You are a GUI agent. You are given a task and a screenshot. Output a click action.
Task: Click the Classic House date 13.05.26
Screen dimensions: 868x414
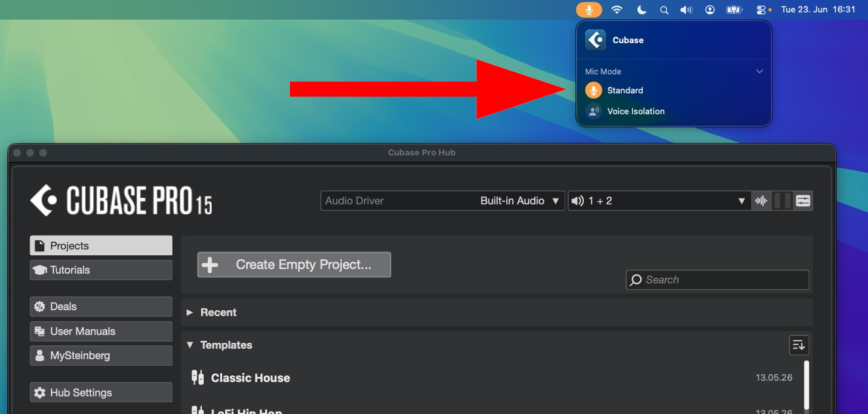pos(774,377)
